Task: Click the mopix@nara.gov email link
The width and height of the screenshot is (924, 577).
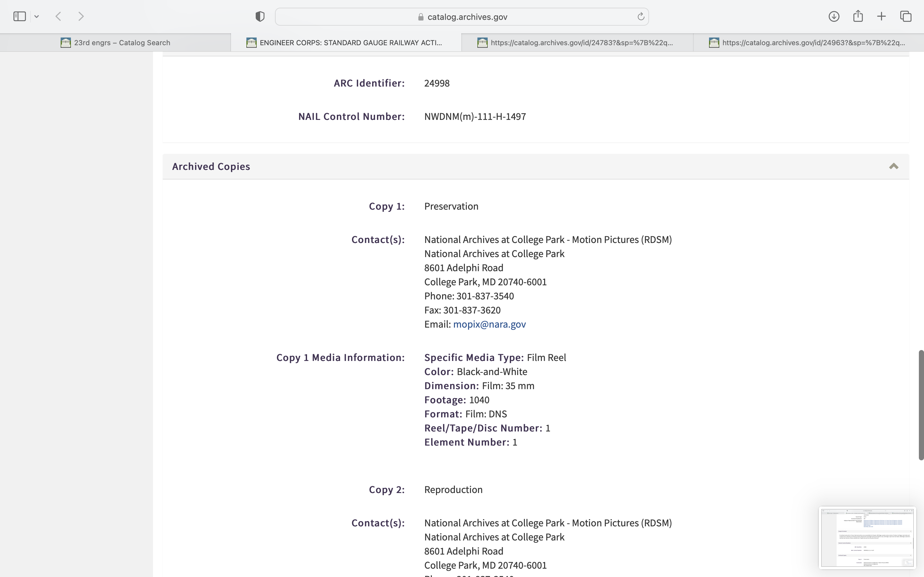Action: click(489, 324)
